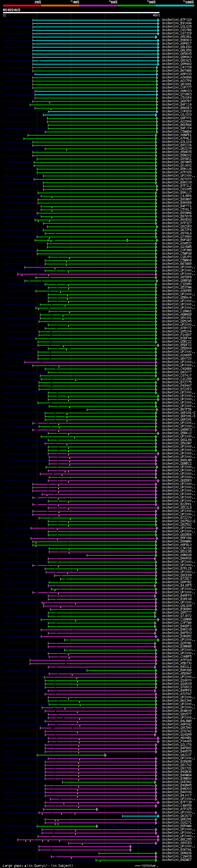Screen dimensions: 197x868
Task: Open hit UniRef100_B7FIG9
Action: [x=176, y=20]
